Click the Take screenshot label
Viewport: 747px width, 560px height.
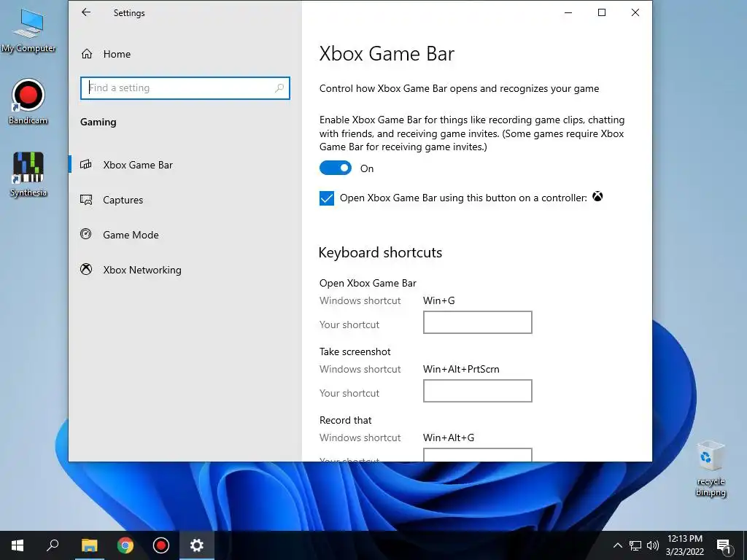click(x=355, y=351)
